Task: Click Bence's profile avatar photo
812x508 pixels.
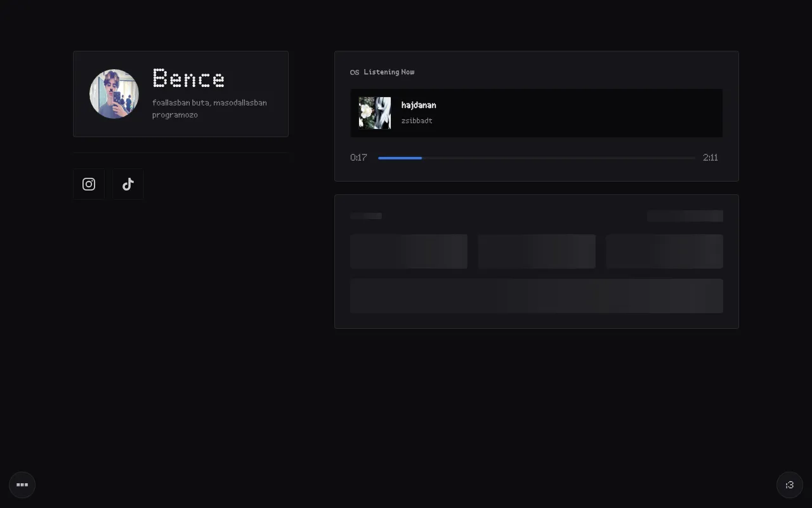Action: pyautogui.click(x=114, y=94)
